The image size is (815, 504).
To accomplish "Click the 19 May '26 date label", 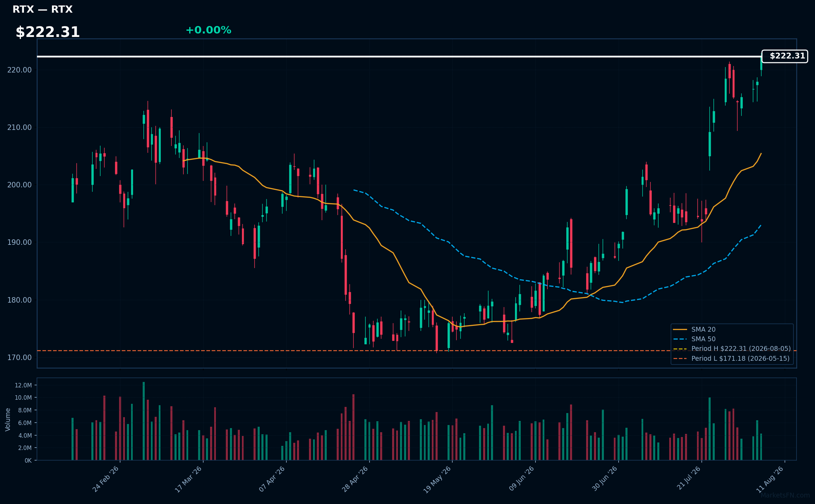I will tap(438, 479).
